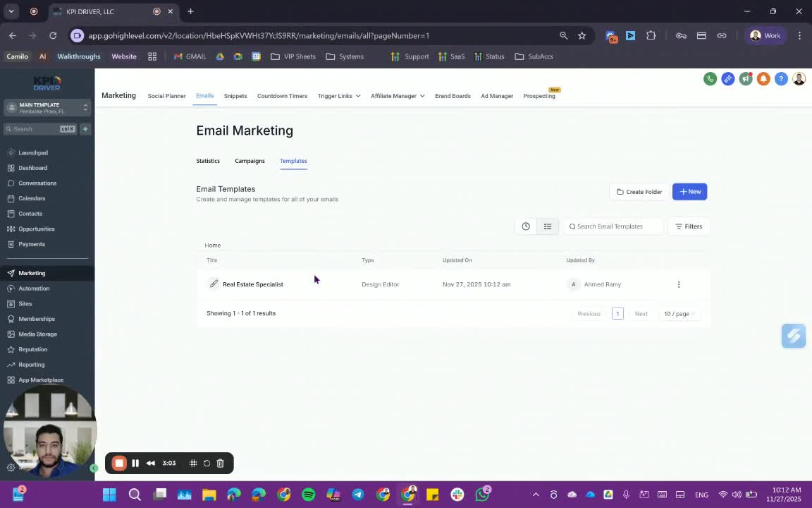Open the VIP Sheets bookmark folder

point(293,56)
